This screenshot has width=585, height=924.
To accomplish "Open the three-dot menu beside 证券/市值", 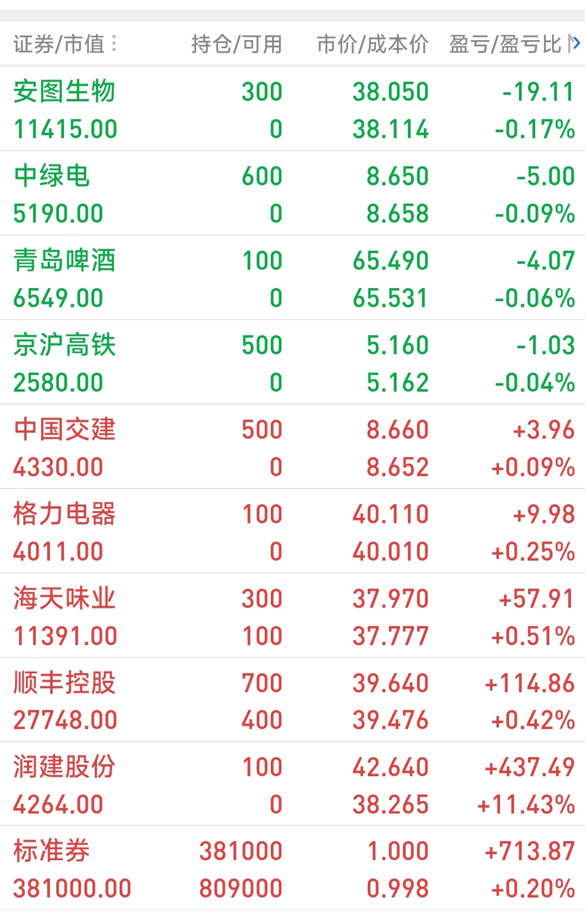I will coord(114,44).
